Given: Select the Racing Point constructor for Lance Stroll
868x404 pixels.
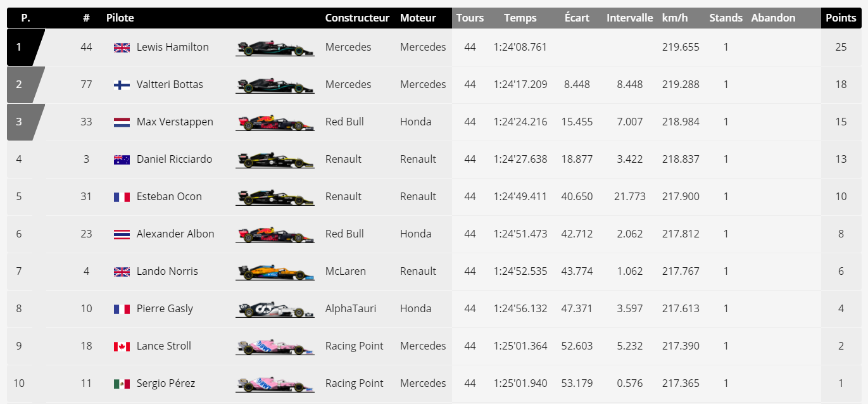Looking at the screenshot, I should pyautogui.click(x=355, y=346).
